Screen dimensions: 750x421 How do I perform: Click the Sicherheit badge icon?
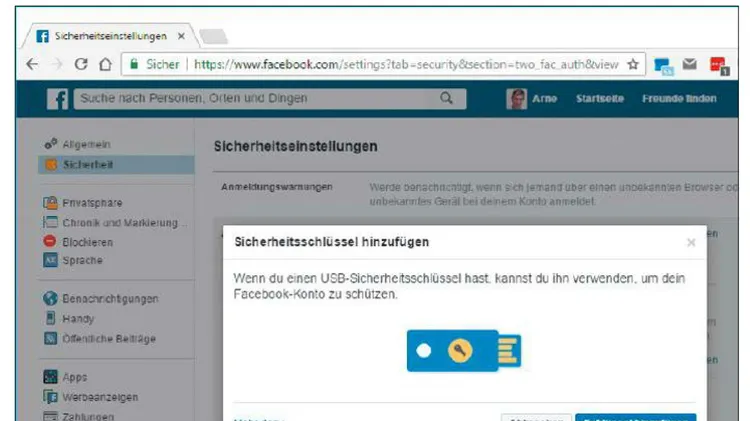[x=51, y=165]
